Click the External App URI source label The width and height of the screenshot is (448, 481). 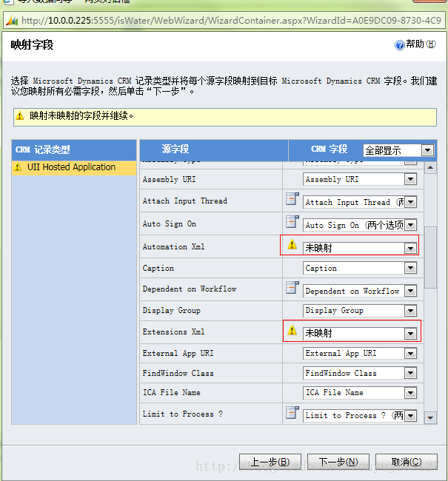tap(178, 354)
